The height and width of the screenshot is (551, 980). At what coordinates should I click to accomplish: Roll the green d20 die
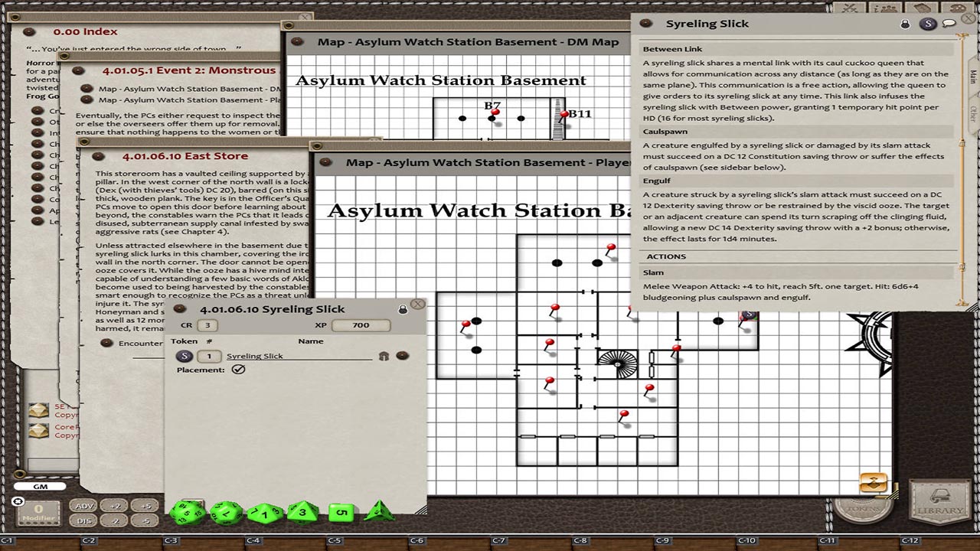coord(187,514)
